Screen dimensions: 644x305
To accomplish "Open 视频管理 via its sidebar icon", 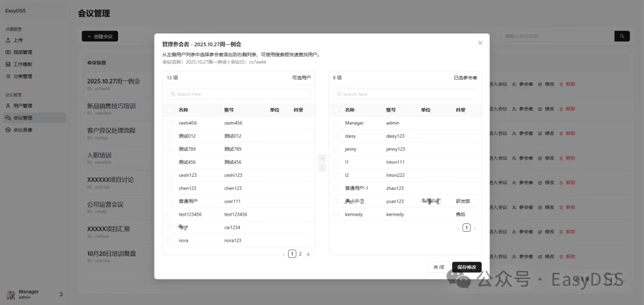I will pos(8,52).
